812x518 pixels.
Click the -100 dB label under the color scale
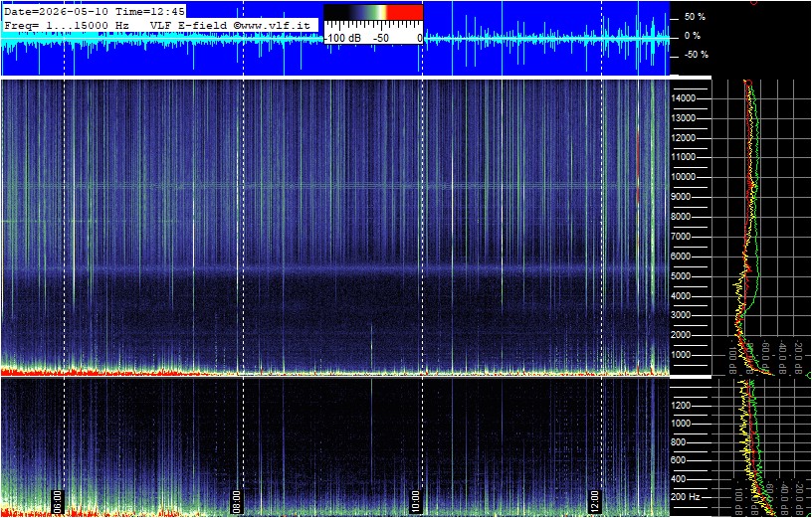343,39
